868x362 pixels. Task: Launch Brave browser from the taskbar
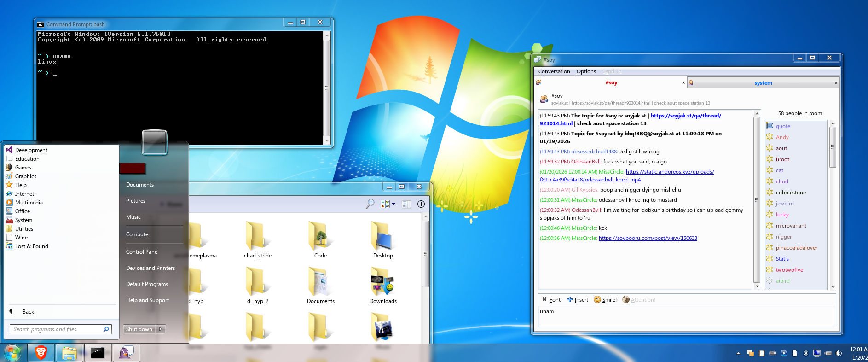(41, 353)
